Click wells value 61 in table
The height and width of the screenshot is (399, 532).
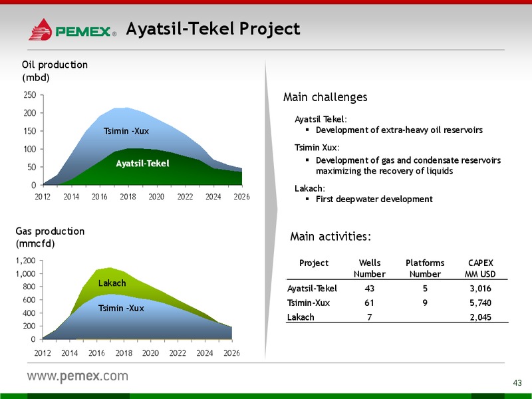[x=369, y=303]
